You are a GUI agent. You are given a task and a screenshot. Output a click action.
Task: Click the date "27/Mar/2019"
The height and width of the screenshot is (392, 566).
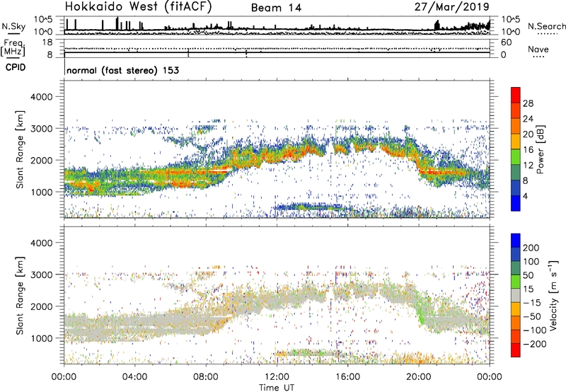click(452, 7)
